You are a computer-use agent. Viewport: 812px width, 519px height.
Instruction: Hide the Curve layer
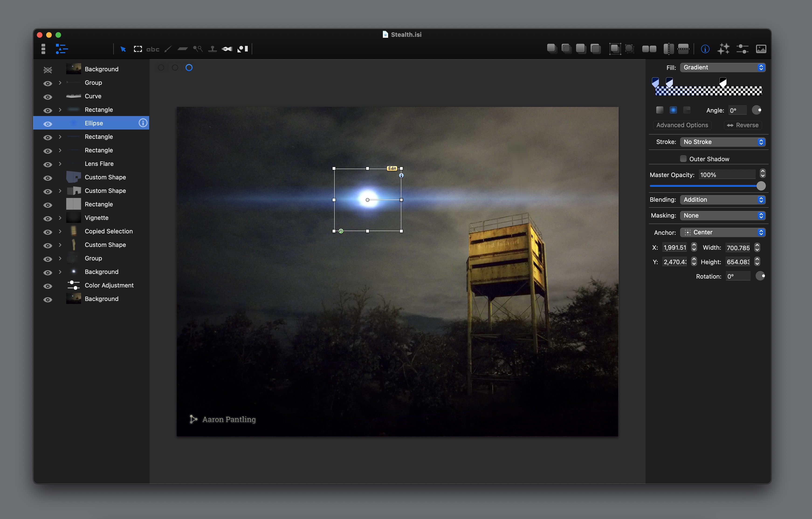tap(48, 97)
